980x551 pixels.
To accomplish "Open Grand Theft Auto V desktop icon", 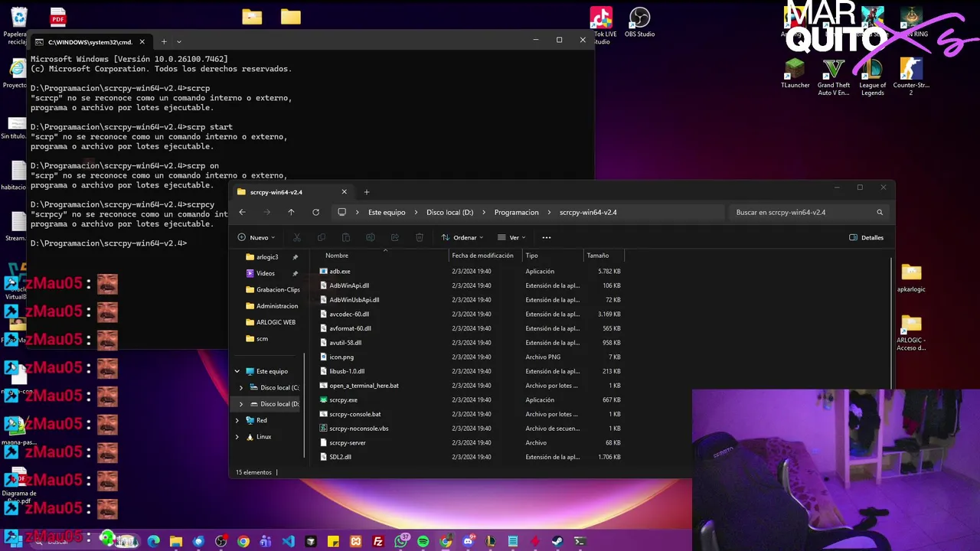I will point(833,77).
